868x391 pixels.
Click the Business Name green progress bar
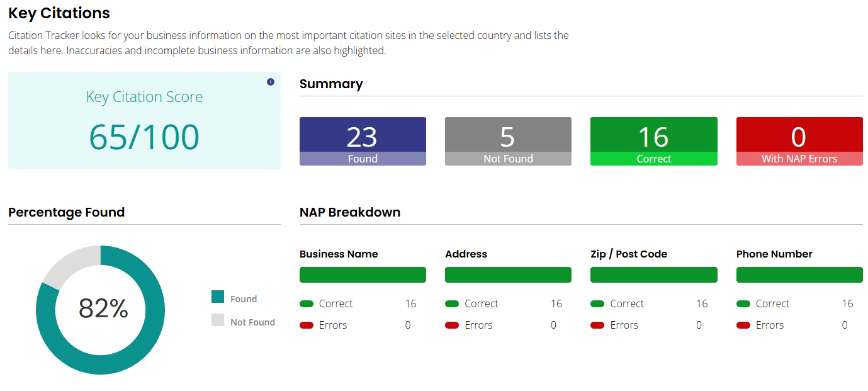click(x=363, y=275)
